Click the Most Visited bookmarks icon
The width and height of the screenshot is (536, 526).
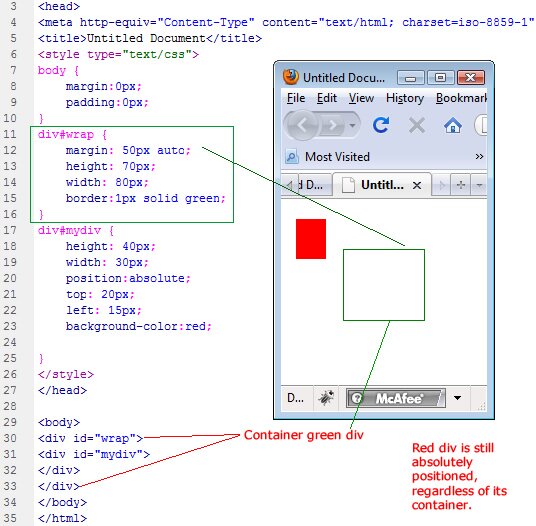click(x=292, y=157)
